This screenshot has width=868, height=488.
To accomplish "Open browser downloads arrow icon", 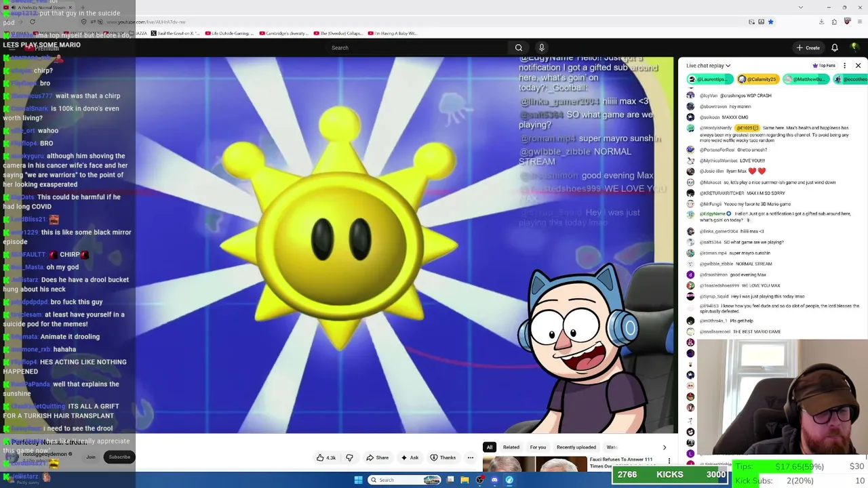I will [821, 22].
